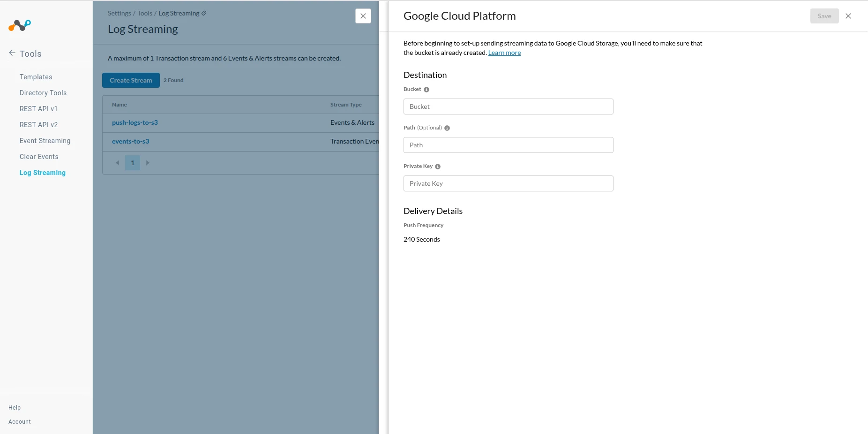
Task: Click the Path info icon
Action: click(x=447, y=128)
